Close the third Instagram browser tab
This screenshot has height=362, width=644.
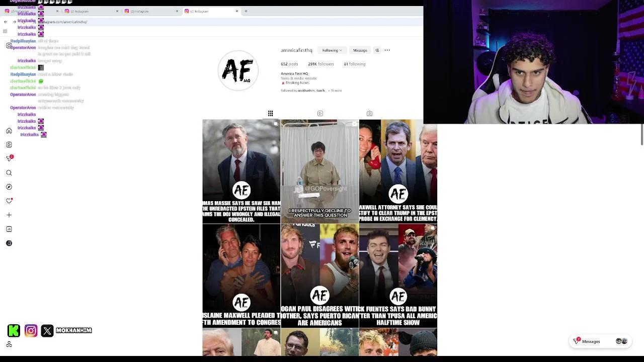click(x=177, y=11)
